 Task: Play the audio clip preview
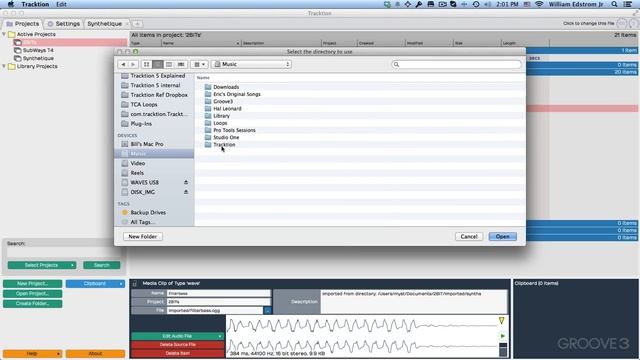point(502,336)
